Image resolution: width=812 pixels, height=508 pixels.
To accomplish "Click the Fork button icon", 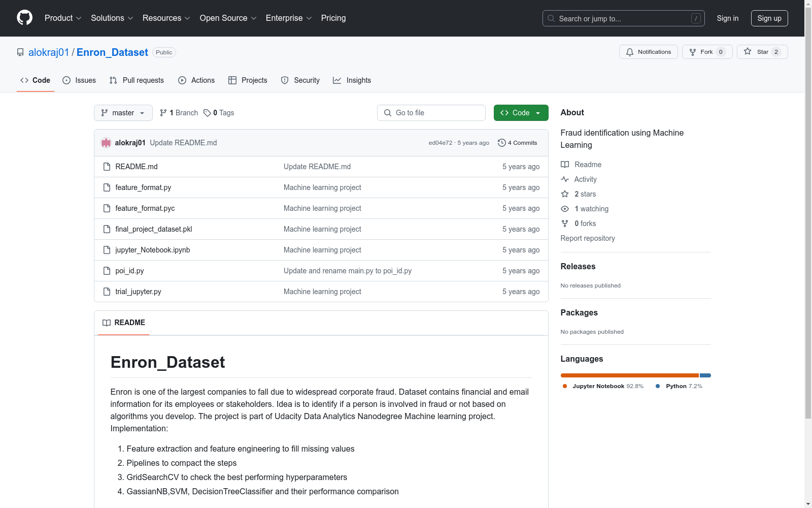I will (x=693, y=52).
